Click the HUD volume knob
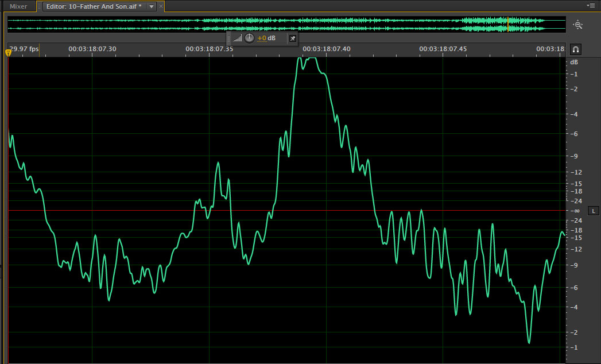This screenshot has width=601, height=364. 249,38
